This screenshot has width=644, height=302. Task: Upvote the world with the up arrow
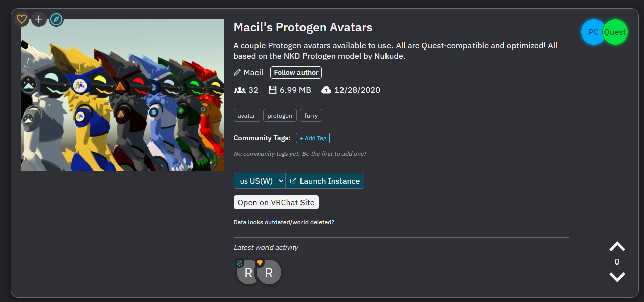point(617,247)
